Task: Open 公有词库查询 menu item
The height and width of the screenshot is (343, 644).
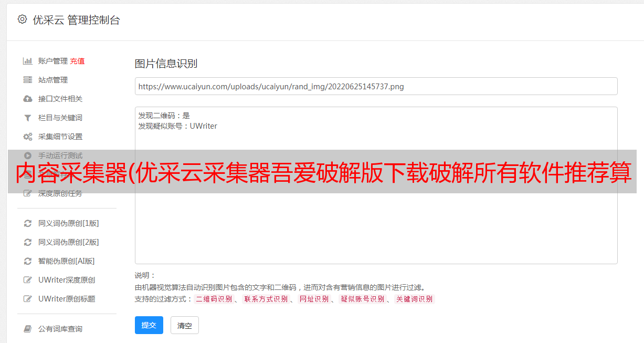Action: tap(60, 329)
